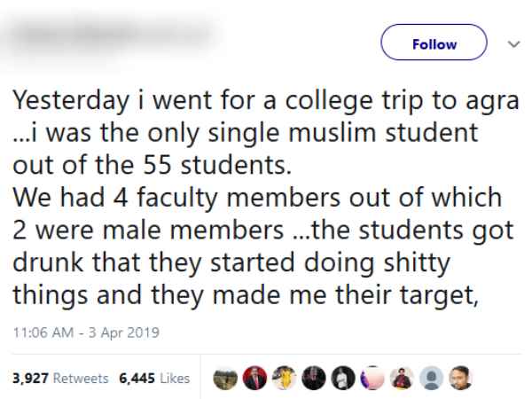Open the Likes label list
Viewport: 532px width, 399px height.
pyautogui.click(x=176, y=378)
